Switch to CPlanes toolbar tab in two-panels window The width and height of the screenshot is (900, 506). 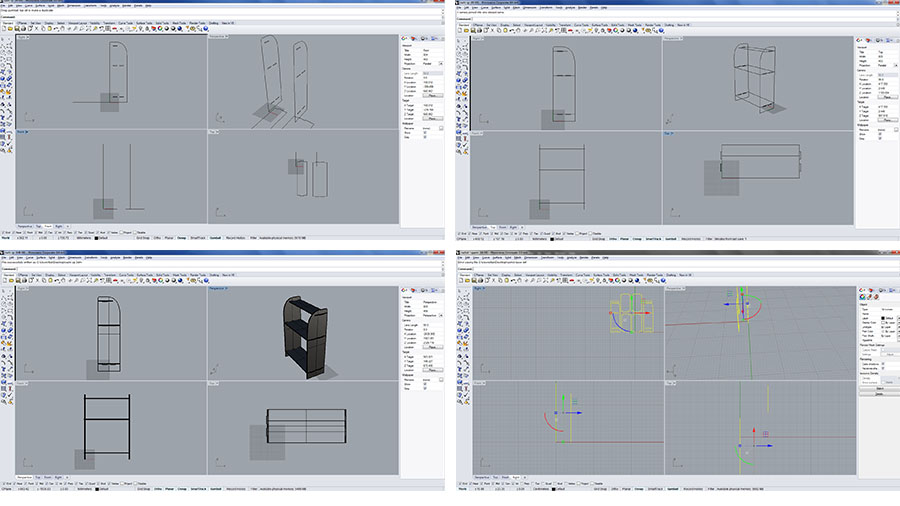point(22,23)
